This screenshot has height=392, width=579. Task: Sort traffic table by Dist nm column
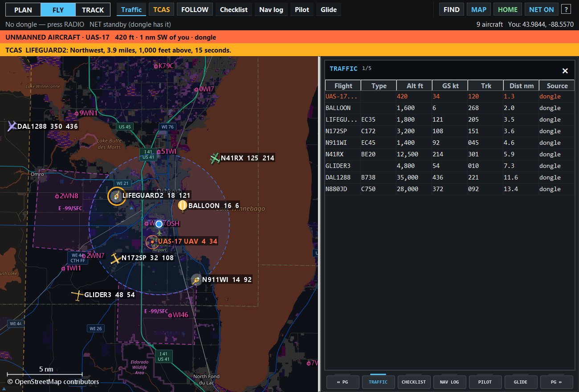521,86
